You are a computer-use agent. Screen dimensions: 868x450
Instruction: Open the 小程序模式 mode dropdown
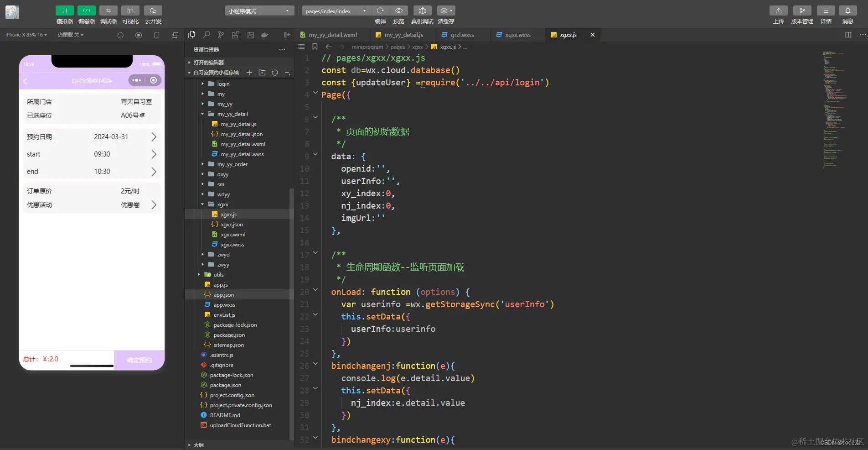(259, 11)
